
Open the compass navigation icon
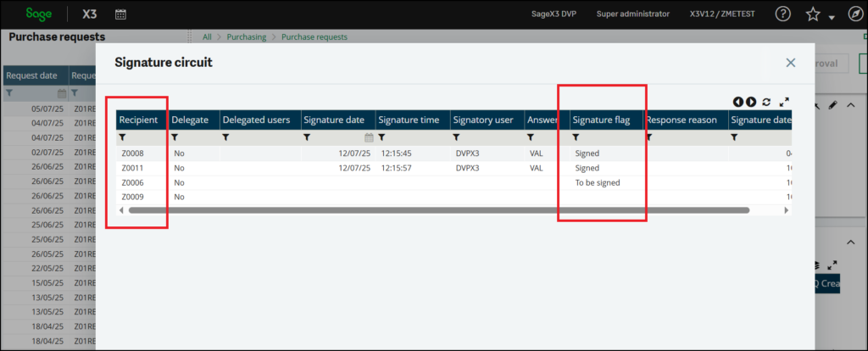(x=854, y=14)
